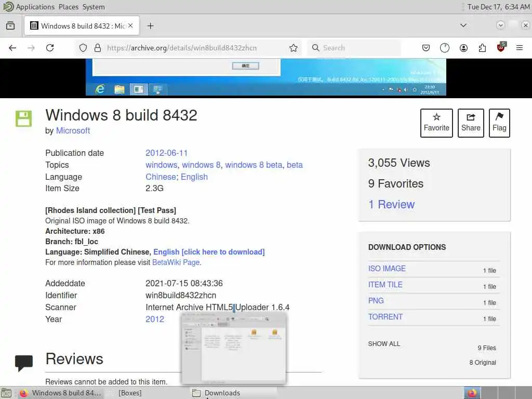Click the show desktop icon in the taskbar

6,393
